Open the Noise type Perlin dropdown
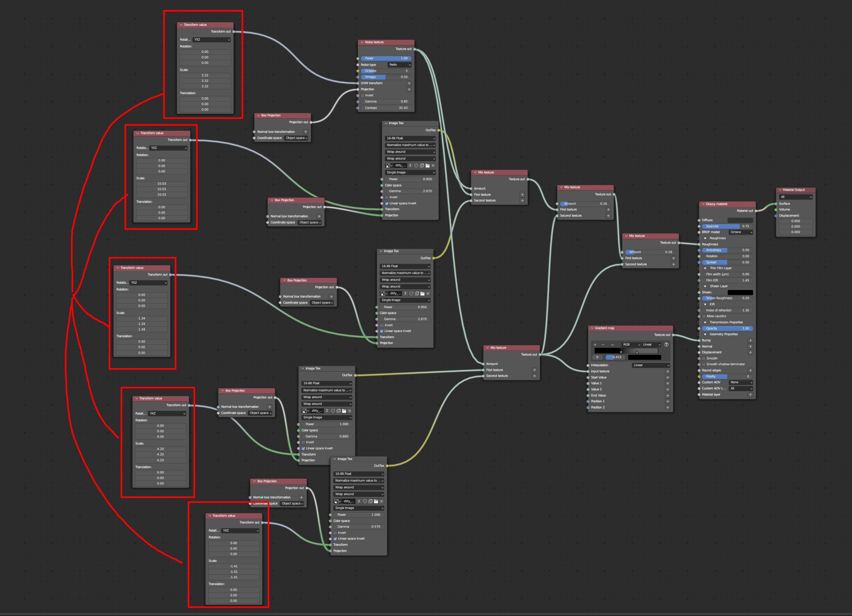This screenshot has height=616, width=852. click(400, 65)
